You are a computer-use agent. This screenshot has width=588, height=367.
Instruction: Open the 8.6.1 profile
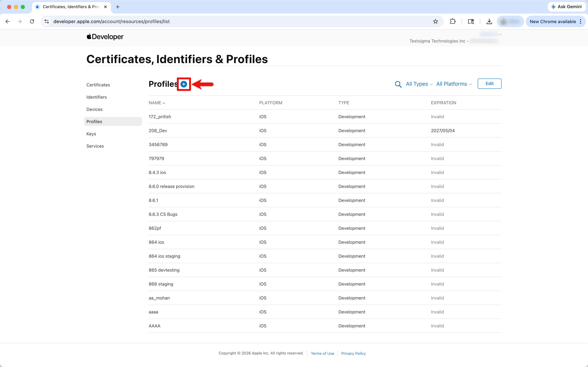click(x=325, y=201)
